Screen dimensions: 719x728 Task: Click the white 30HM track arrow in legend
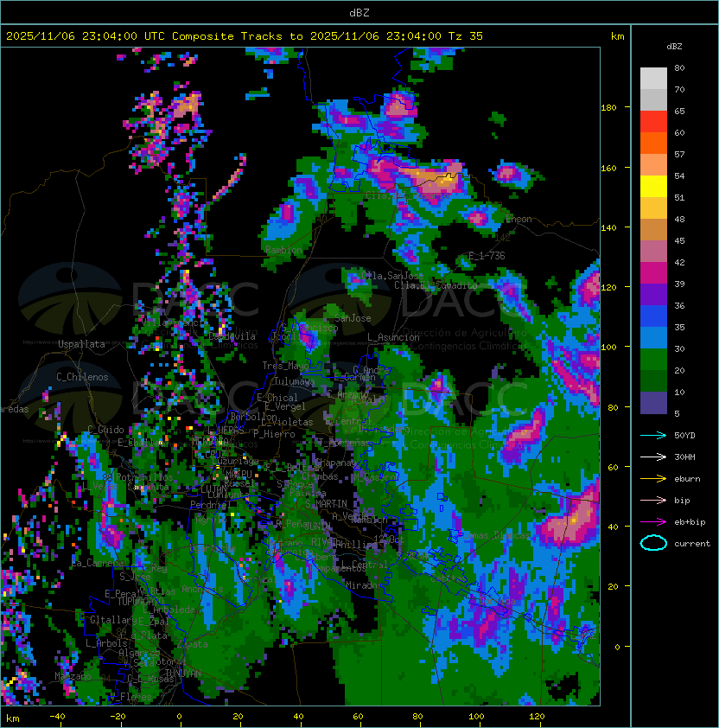pyautogui.click(x=653, y=457)
